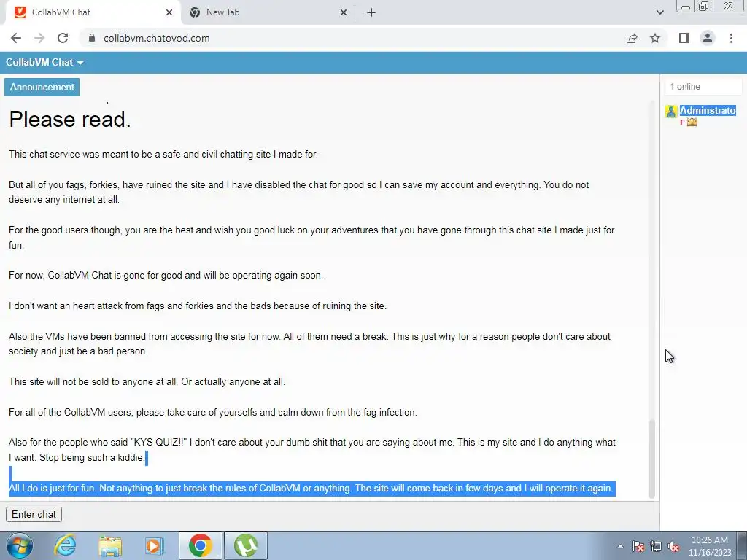Focus the address bar URL field
Image resolution: width=747 pixels, height=560 pixels.
(x=352, y=38)
